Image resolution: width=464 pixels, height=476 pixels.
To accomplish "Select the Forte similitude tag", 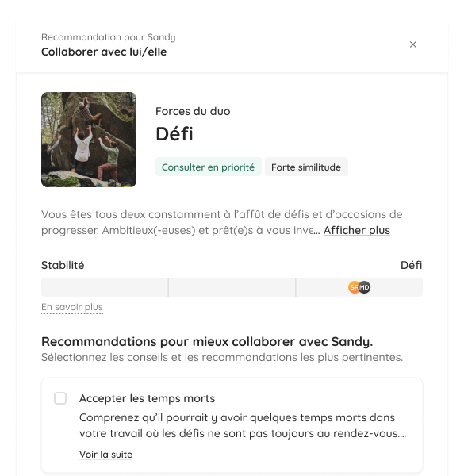I will 306,167.
